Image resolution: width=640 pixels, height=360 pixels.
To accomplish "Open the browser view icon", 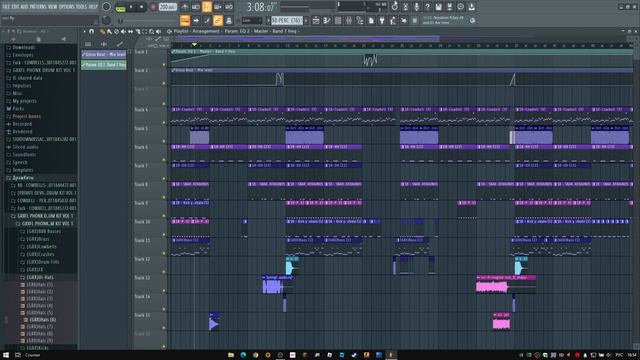I will click(360, 20).
